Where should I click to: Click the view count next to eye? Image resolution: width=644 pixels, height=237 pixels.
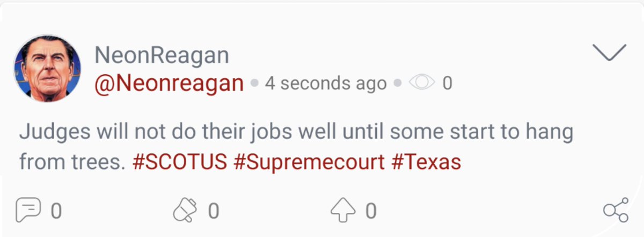coord(447,84)
